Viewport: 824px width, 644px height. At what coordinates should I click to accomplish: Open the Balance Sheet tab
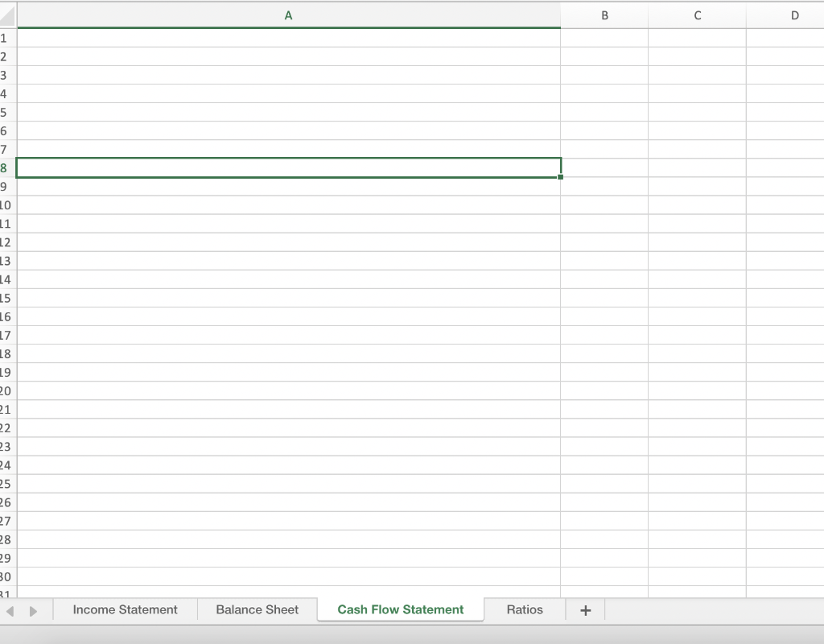click(x=257, y=610)
